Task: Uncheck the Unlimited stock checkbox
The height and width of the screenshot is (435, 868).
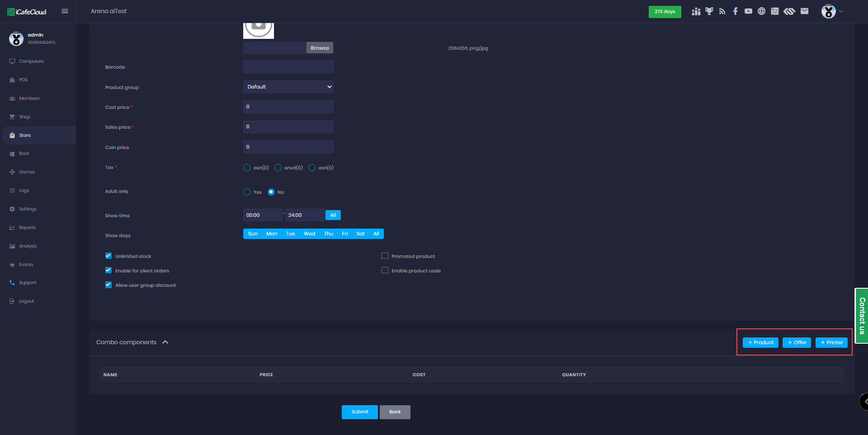Action: [x=108, y=256]
